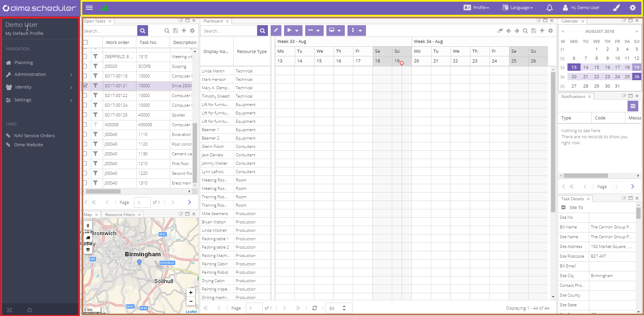This screenshot has width=644, height=316.
Task: Select the Task Details tab
Action: pos(572,199)
